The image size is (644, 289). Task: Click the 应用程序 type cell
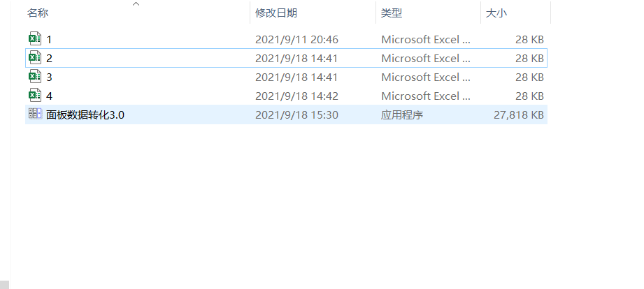(x=402, y=115)
